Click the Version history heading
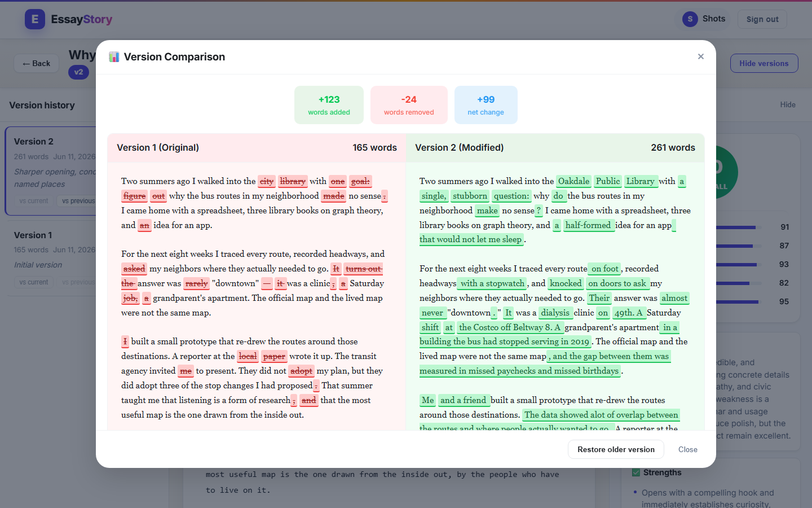 (x=42, y=105)
